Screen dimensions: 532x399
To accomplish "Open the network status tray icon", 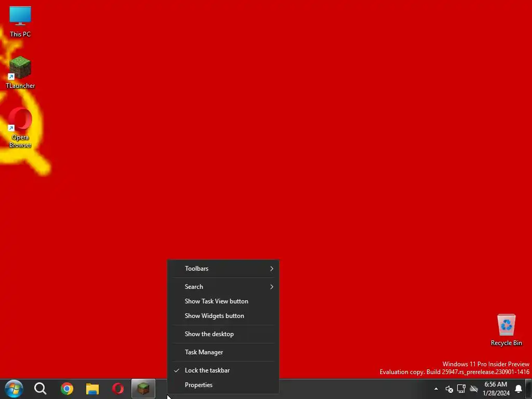I will coord(461,389).
